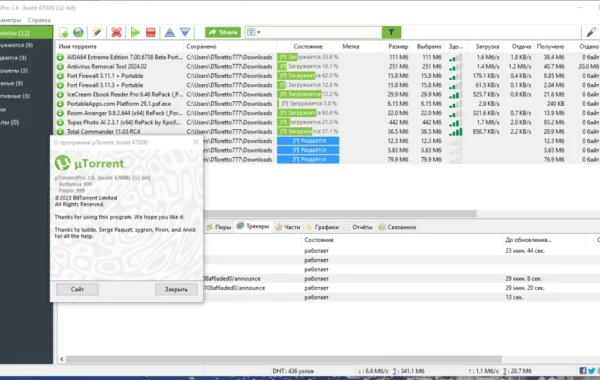The height and width of the screenshot is (380, 600).
Task: Move torrent down the queue arrow
Action: point(185,33)
